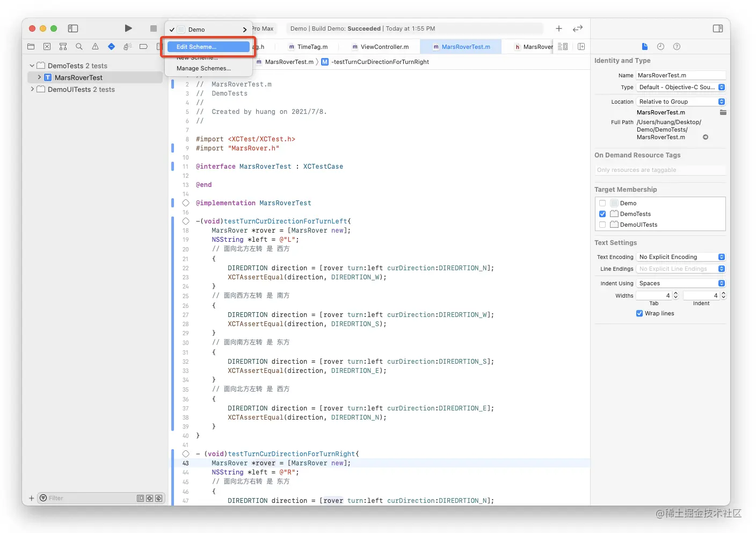Open the Location Relative to Group dropdown
Viewport: 756px width, 533px height.
coord(681,102)
